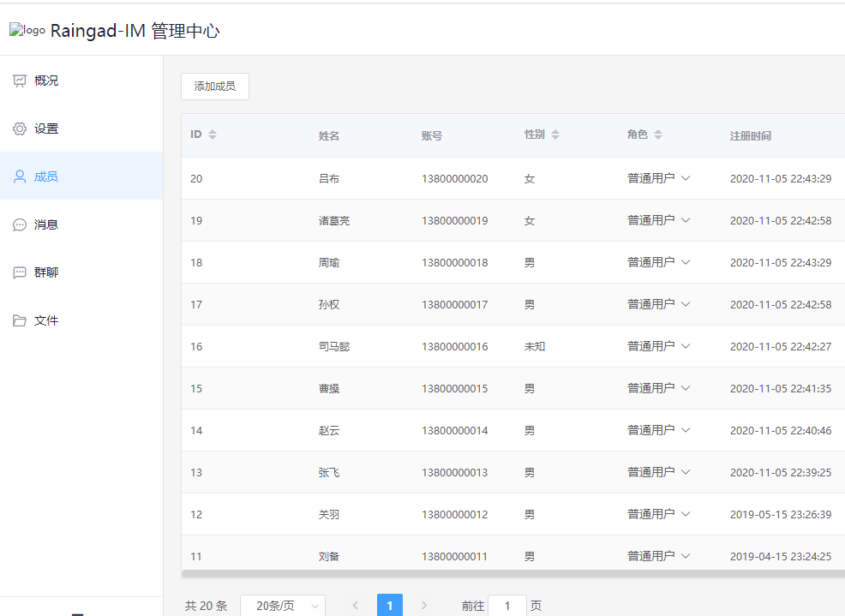Click account number 13800000016
Screen dimensions: 845x616
455,346
